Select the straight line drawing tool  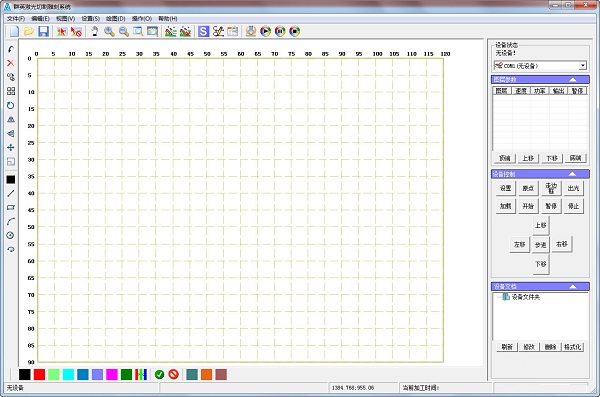click(11, 193)
